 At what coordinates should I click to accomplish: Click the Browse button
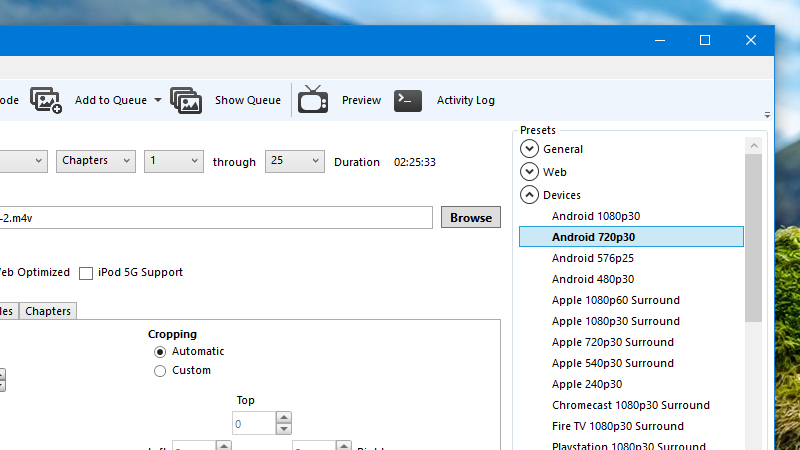coord(470,217)
